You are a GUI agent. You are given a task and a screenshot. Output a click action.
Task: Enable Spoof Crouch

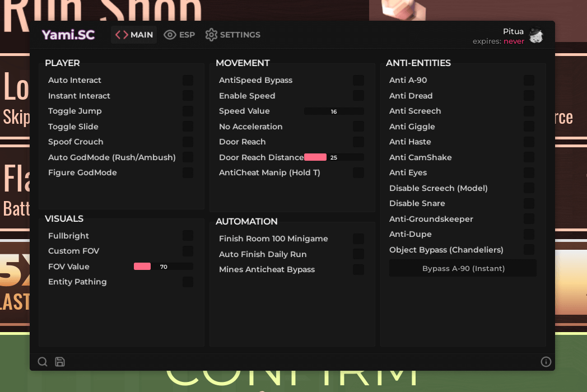coord(188,142)
